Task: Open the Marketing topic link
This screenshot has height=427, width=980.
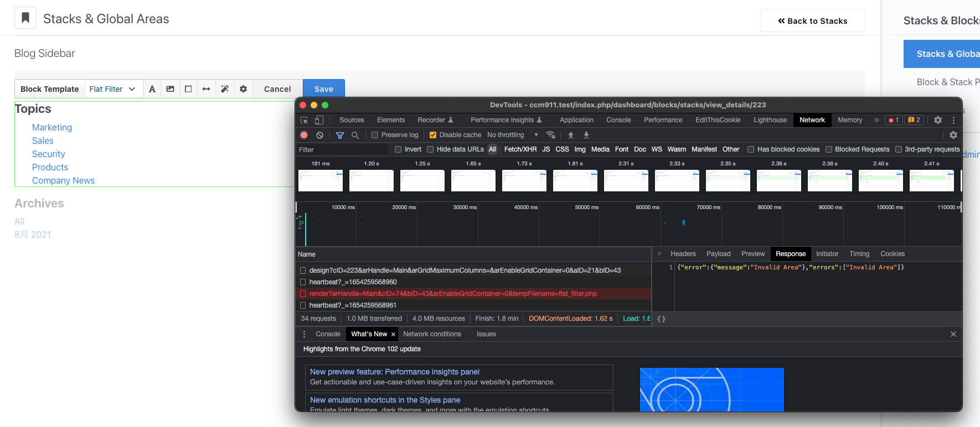Action: pyautogui.click(x=52, y=127)
